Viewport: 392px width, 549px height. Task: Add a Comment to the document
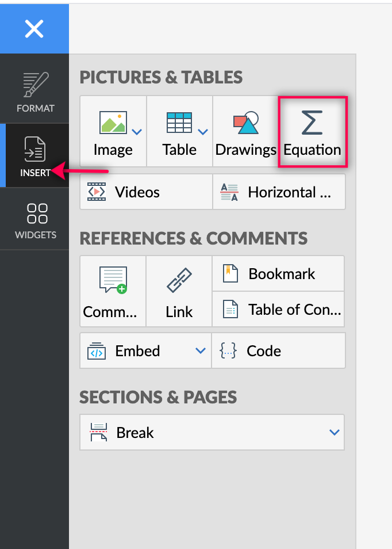[x=113, y=292]
